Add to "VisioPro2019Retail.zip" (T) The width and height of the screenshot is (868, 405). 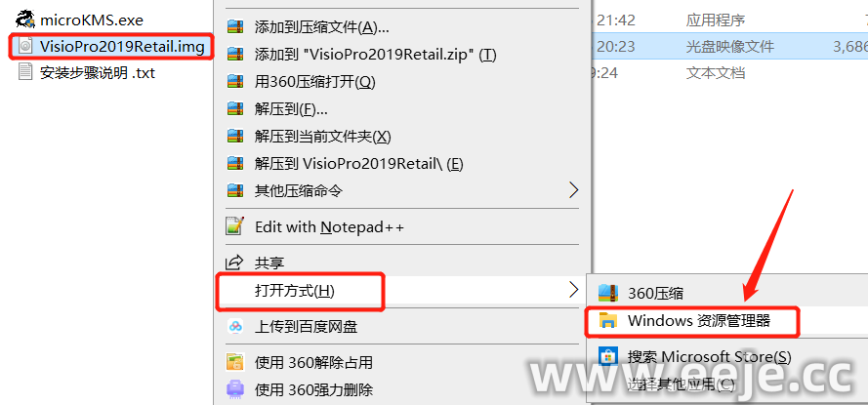pyautogui.click(x=375, y=55)
